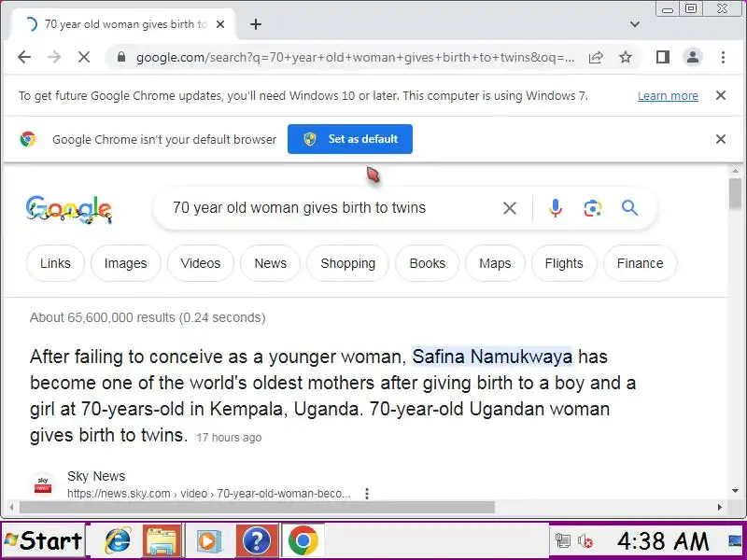Image resolution: width=747 pixels, height=560 pixels.
Task: Switch to Shopping results
Action: click(347, 263)
